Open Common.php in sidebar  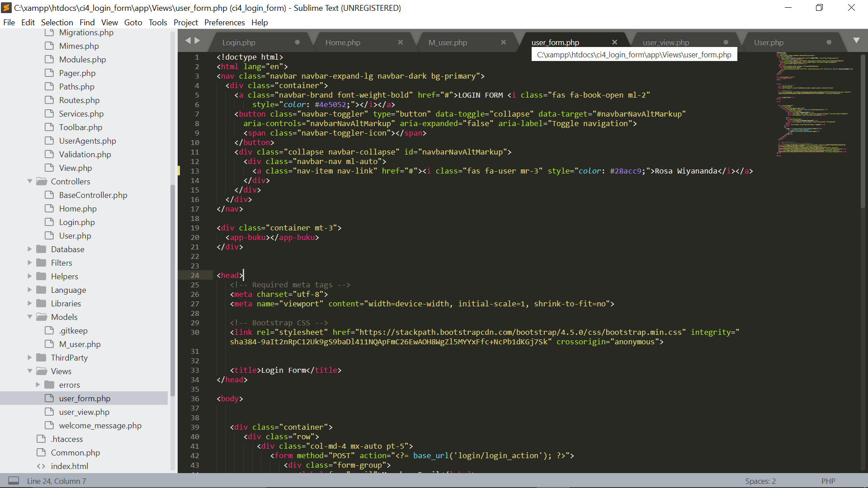pyautogui.click(x=75, y=453)
